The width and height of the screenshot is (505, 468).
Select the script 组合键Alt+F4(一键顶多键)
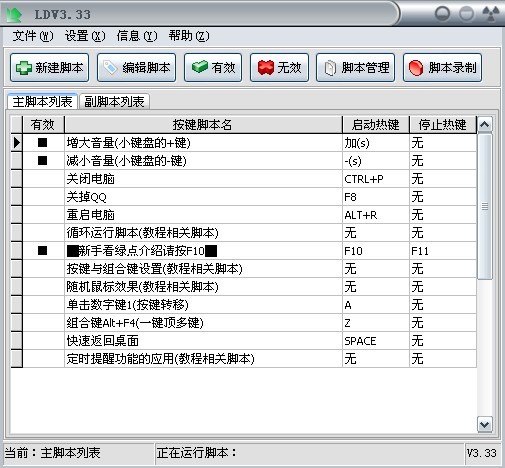(x=203, y=323)
